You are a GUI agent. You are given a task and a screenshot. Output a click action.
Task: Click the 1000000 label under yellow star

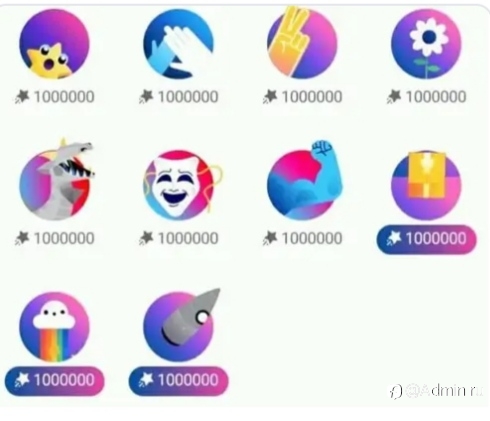pos(54,97)
